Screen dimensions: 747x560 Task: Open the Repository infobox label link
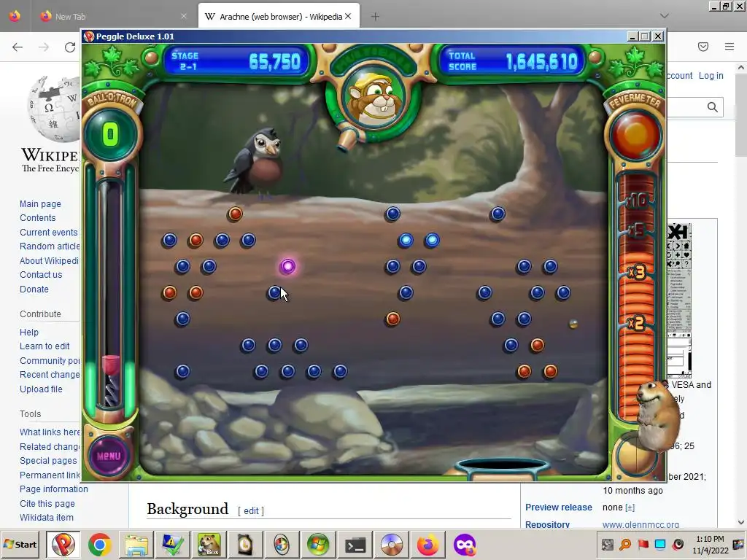[x=547, y=524]
